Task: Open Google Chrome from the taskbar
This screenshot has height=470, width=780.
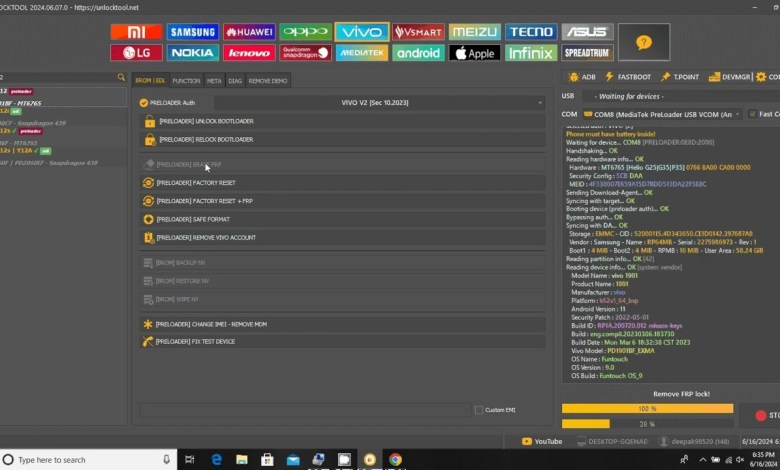Action: click(x=395, y=460)
